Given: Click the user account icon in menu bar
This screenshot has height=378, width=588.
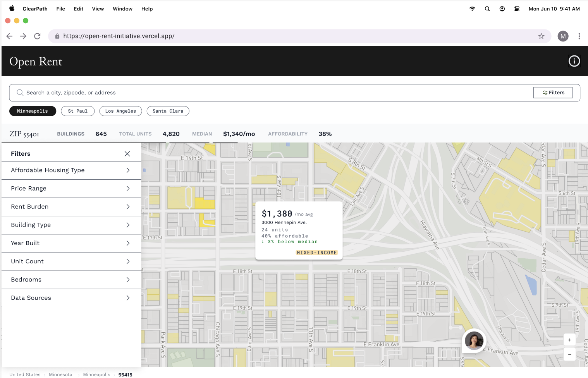Looking at the screenshot, I should click(502, 9).
